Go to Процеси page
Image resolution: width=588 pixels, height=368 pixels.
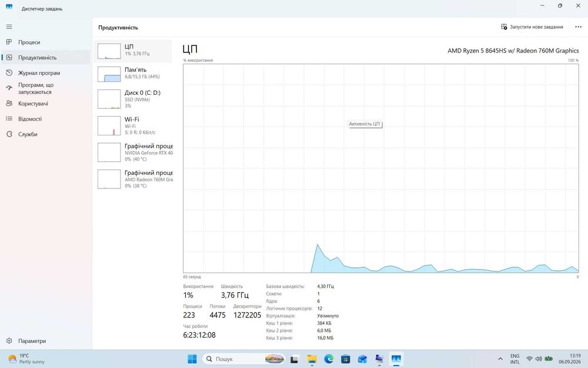coord(46,42)
